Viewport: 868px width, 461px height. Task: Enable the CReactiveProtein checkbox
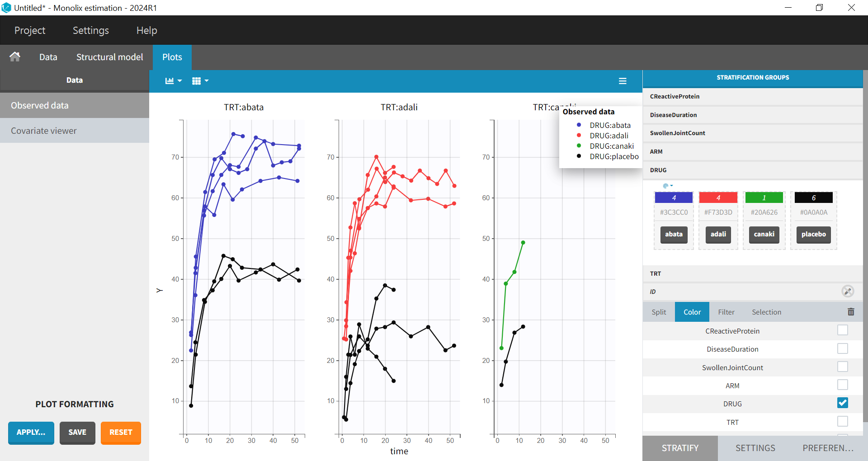click(842, 330)
